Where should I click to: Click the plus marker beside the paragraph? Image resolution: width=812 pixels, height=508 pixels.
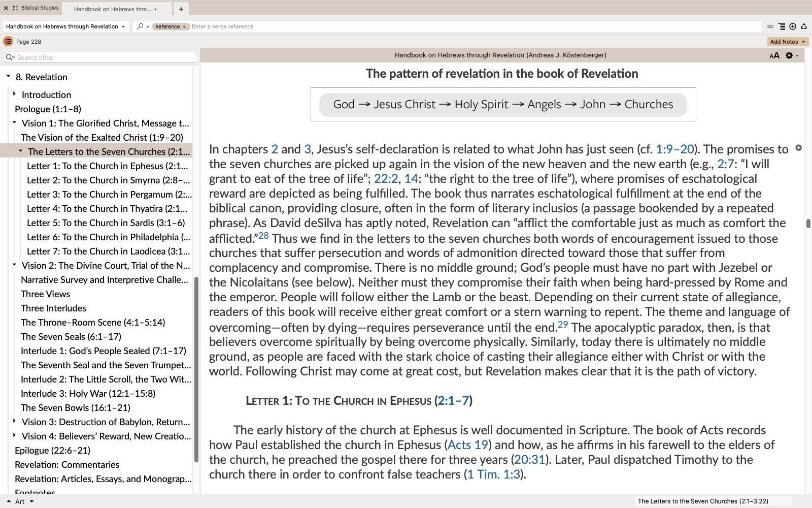pos(798,148)
